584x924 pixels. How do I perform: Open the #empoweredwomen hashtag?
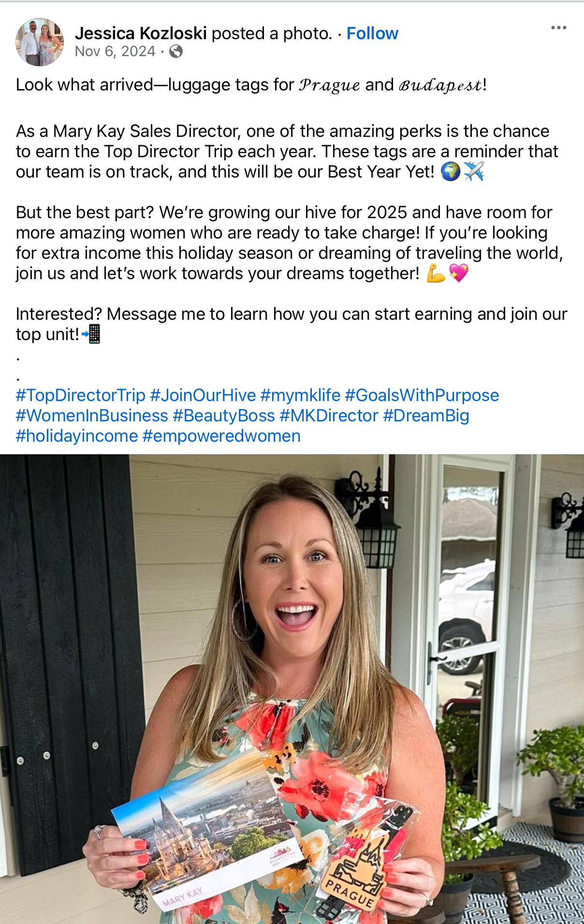(x=221, y=436)
